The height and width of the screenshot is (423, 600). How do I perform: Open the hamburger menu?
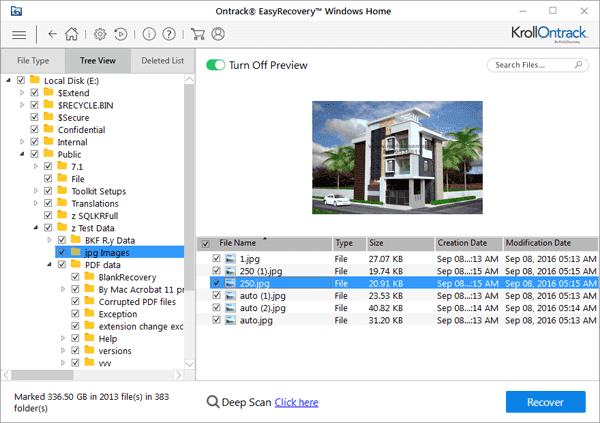18,34
